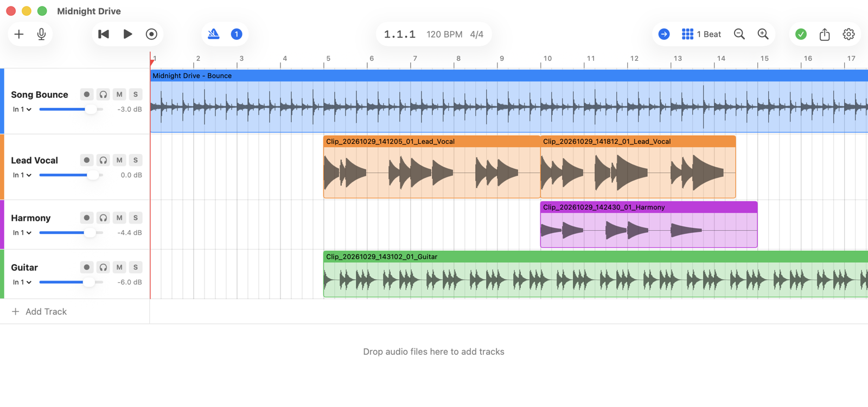
Task: Toggle the metronome icon
Action: pyautogui.click(x=214, y=34)
